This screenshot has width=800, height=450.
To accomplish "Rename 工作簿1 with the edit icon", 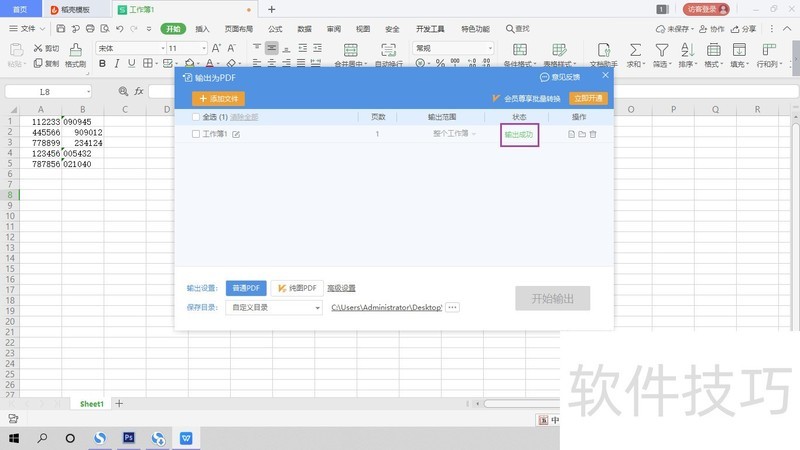I will click(x=236, y=134).
